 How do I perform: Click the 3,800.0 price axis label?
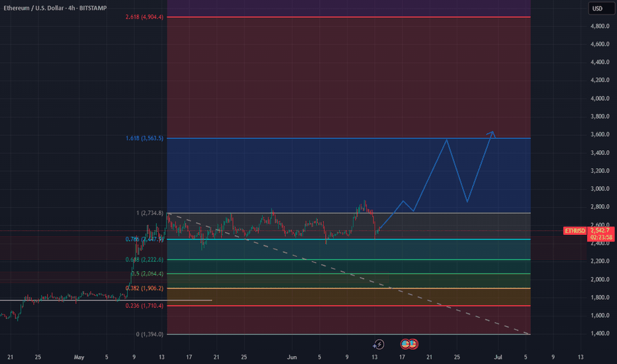[x=600, y=116]
